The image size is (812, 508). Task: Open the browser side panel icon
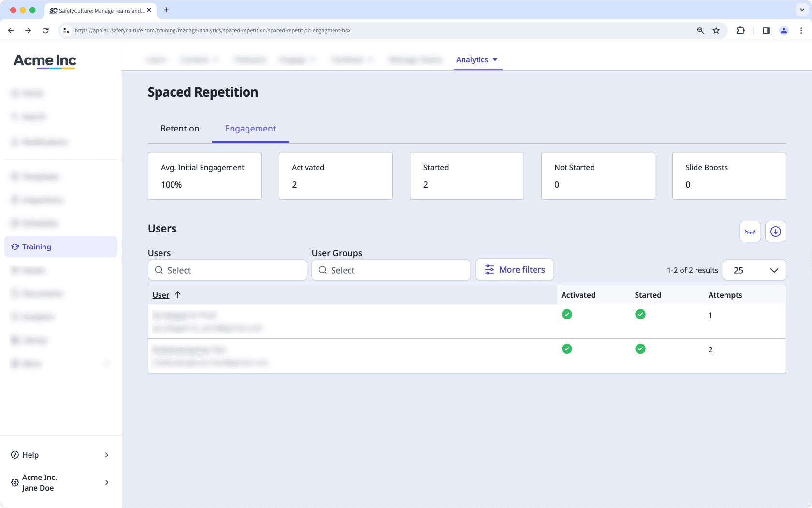click(766, 30)
